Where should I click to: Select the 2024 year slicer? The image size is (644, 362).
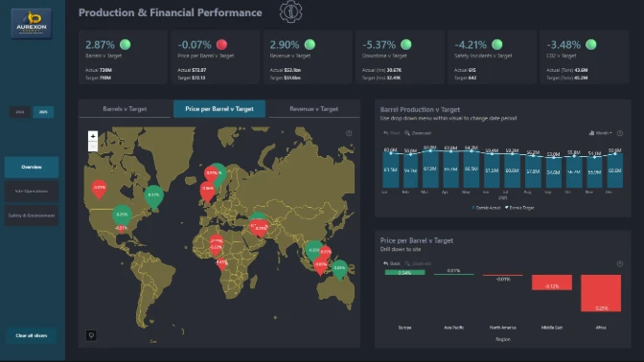tap(20, 112)
